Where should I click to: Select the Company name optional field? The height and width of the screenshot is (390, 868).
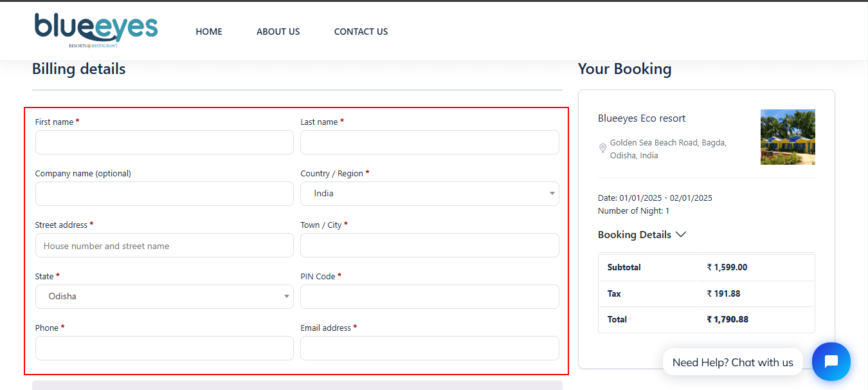(164, 194)
